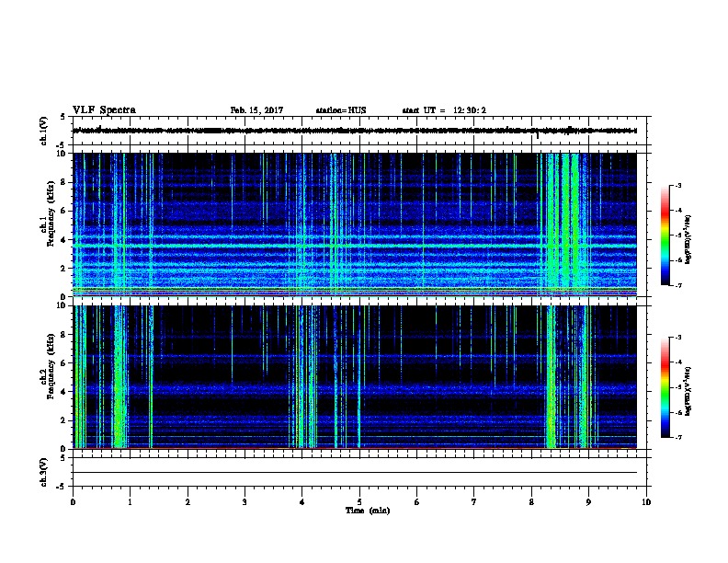Viewport: 728px width, 563px height.
Task: Click the "10" label on the time axis
Action: pos(646,502)
